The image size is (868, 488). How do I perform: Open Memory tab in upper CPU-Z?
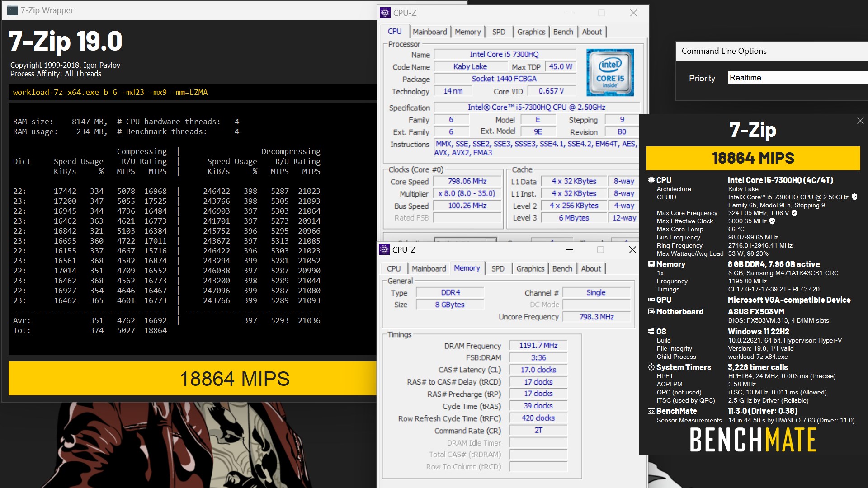coord(467,32)
